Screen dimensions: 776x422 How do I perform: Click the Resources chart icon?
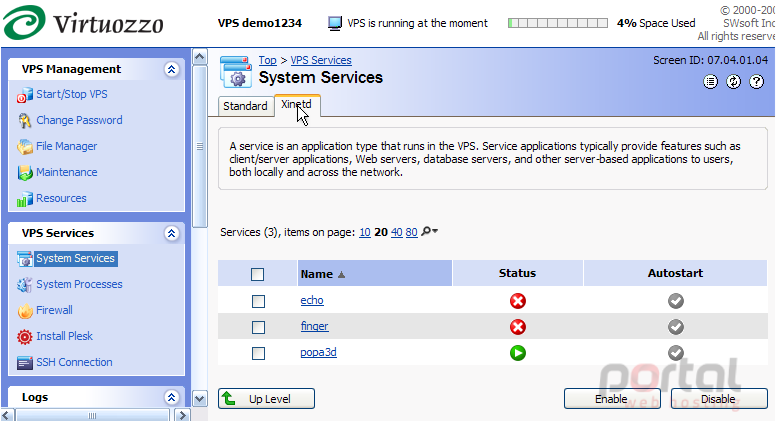(x=24, y=199)
